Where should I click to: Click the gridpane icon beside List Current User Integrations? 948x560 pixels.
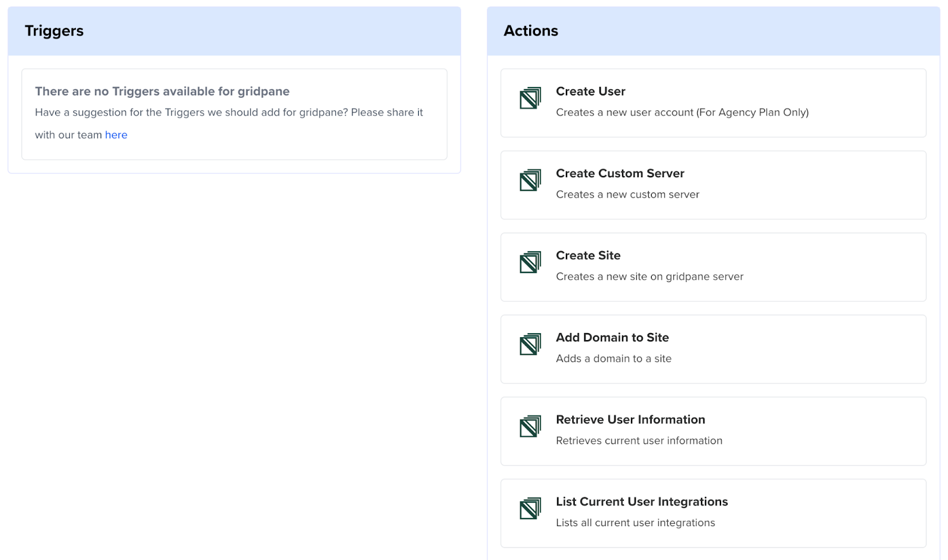530,508
